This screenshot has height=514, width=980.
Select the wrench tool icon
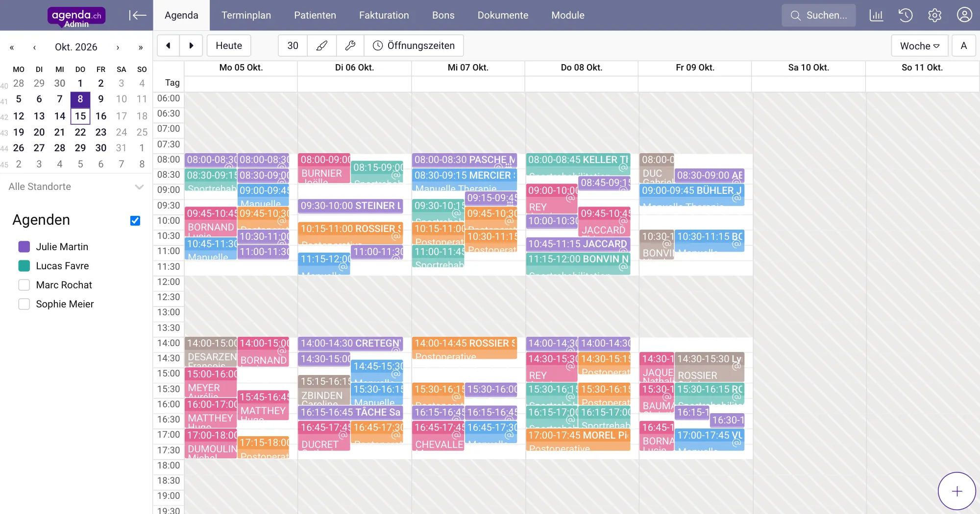pos(350,46)
